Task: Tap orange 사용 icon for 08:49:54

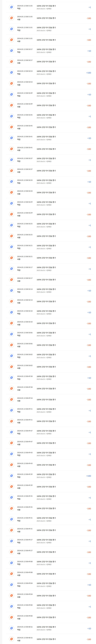Action: click(x=11, y=400)
